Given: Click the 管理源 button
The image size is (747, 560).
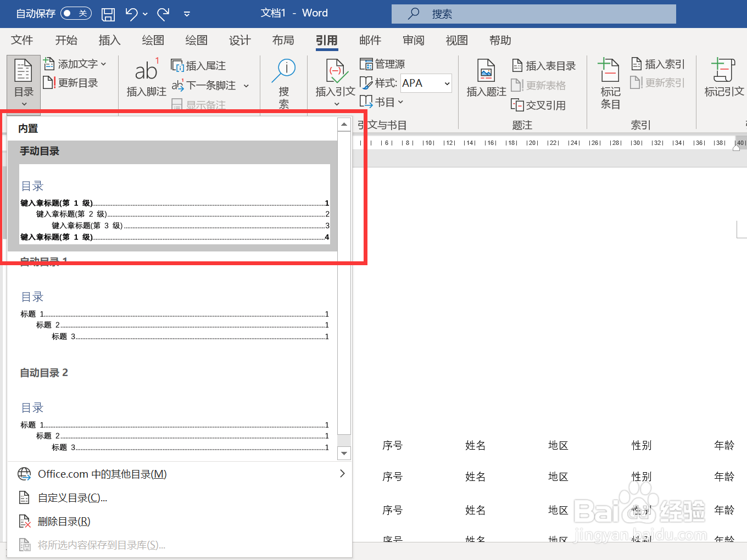Looking at the screenshot, I should pos(382,64).
